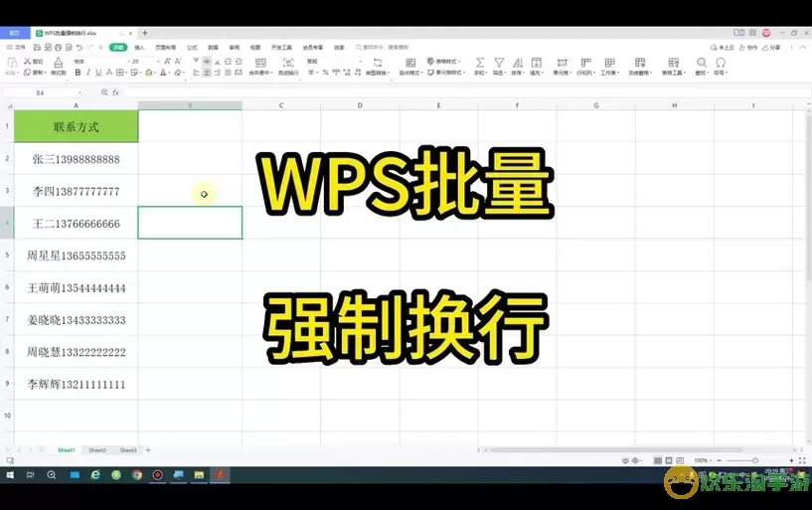Click the insert function fx icon

tap(115, 92)
